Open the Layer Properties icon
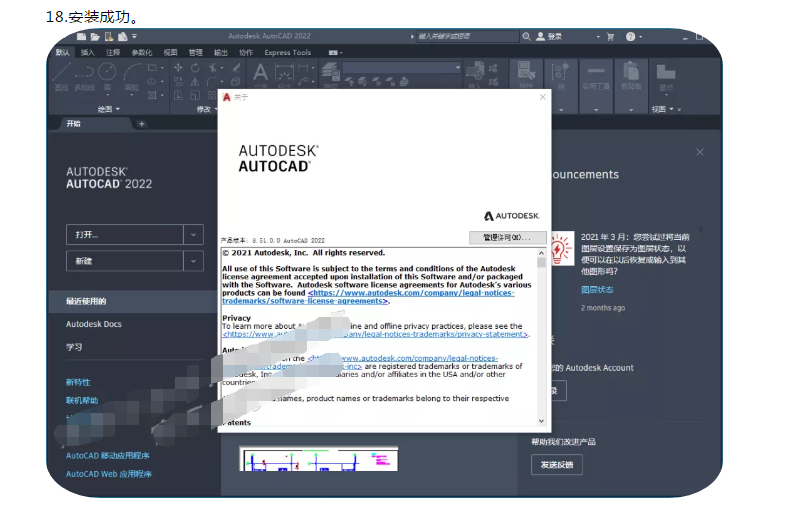Viewport: 808px width, 506px height. pos(330,71)
